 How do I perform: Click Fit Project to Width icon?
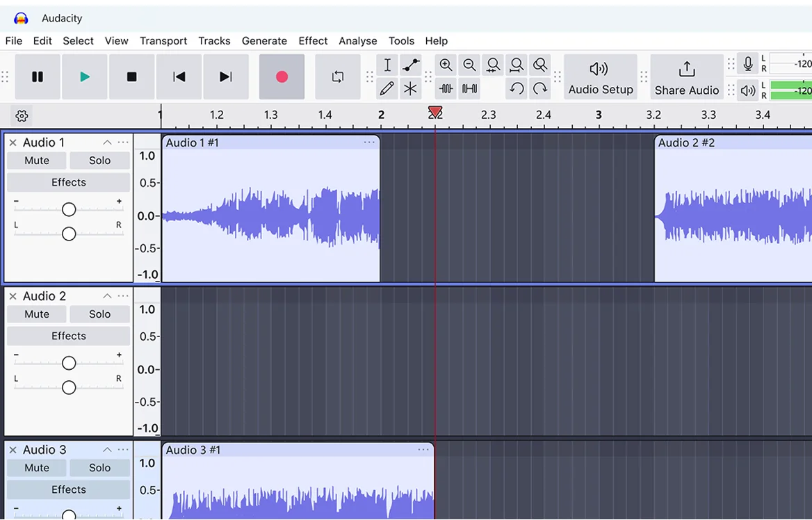coord(517,65)
